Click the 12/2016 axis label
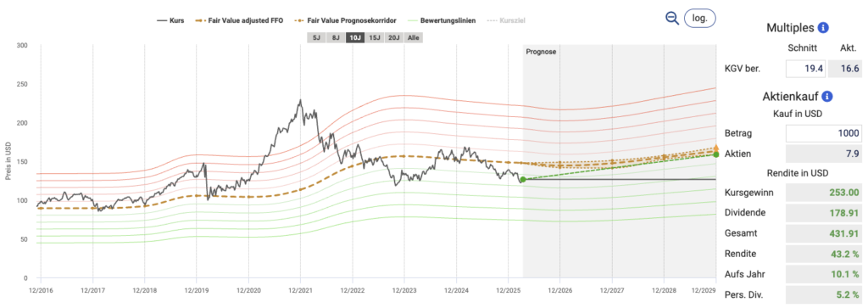868x308 pixels. [x=41, y=289]
